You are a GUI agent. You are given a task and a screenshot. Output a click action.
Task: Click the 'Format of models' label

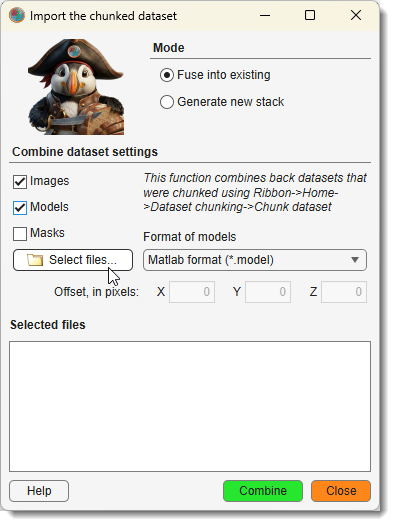point(190,237)
